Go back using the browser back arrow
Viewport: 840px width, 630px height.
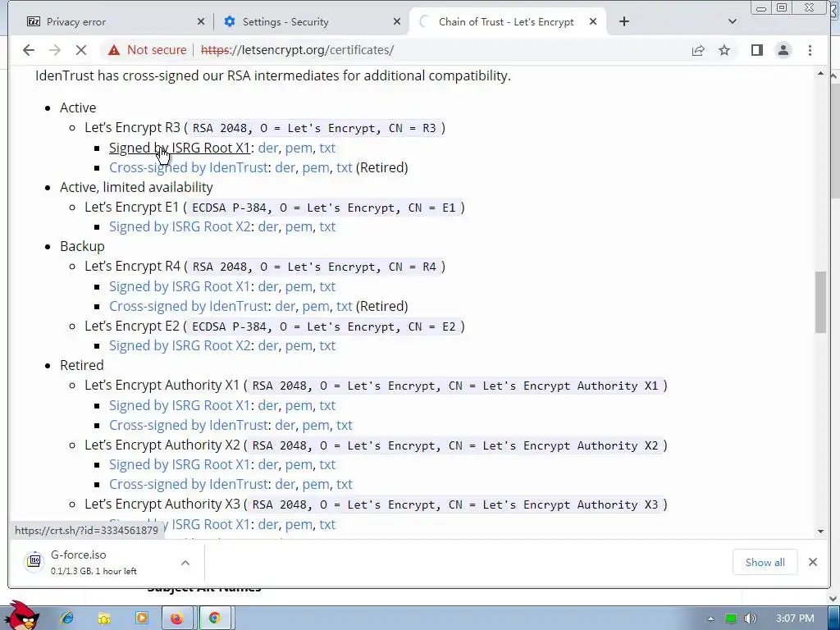click(29, 50)
